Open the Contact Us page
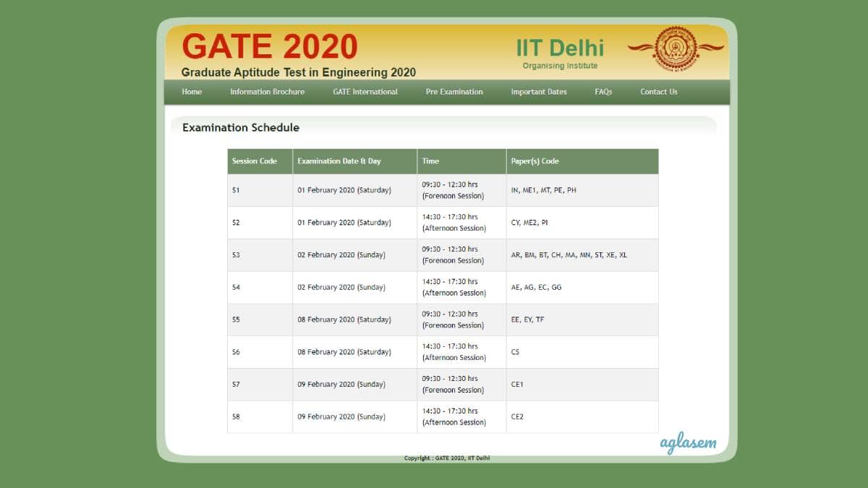 pos(658,92)
